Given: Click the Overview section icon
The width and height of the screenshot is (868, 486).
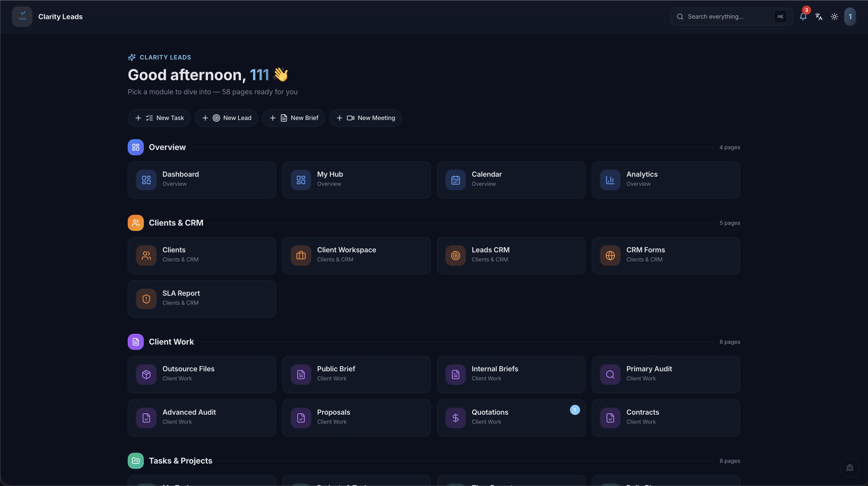Looking at the screenshot, I should point(136,147).
